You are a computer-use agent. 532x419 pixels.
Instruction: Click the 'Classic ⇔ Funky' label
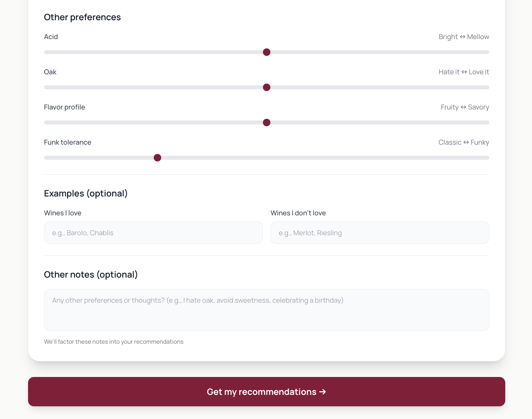click(464, 142)
